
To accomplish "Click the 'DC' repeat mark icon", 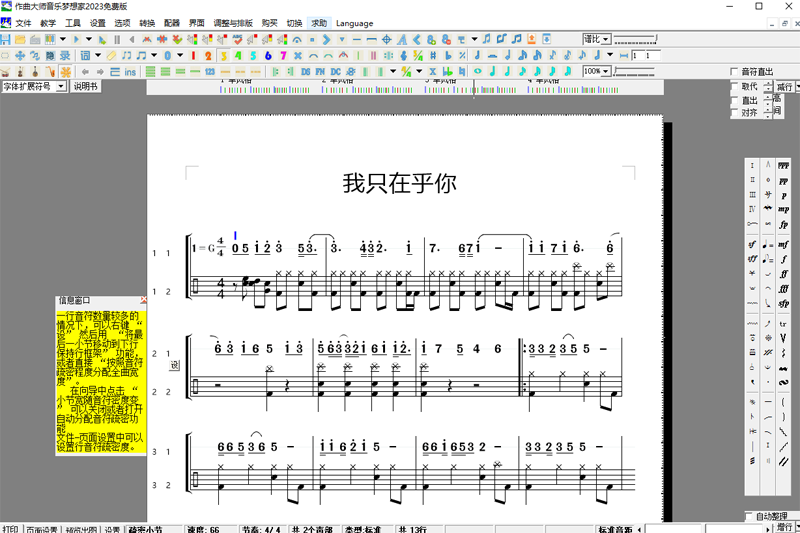I will point(336,72).
